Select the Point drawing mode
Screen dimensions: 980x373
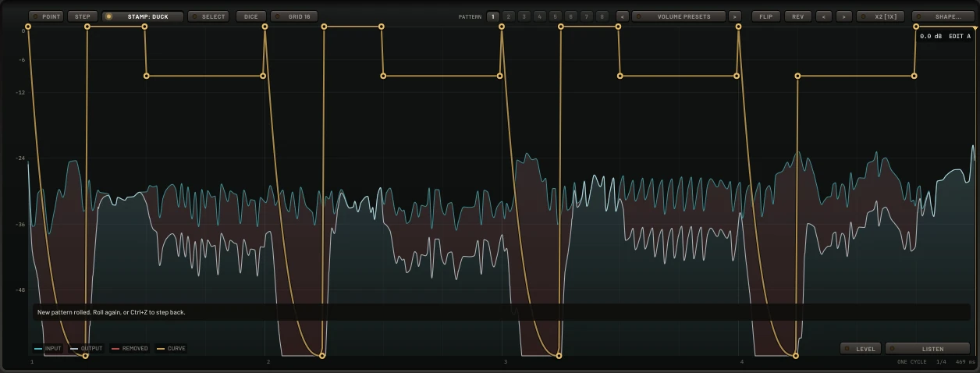point(46,16)
